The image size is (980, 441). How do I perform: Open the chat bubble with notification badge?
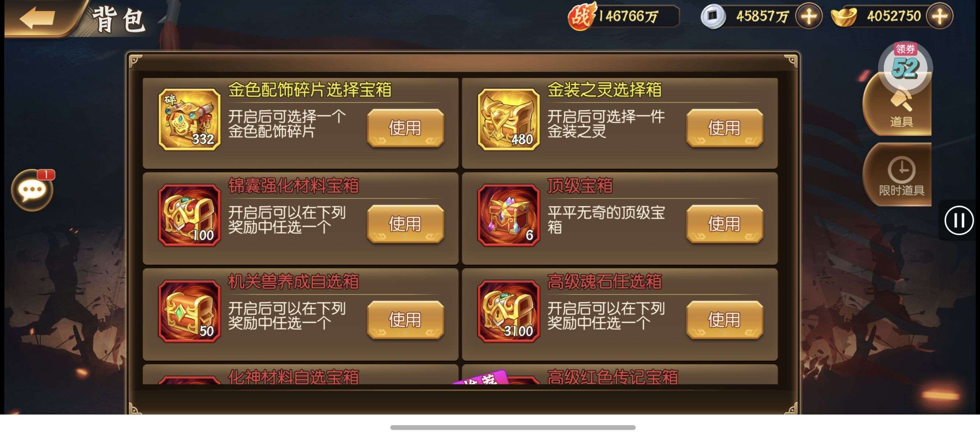[33, 190]
